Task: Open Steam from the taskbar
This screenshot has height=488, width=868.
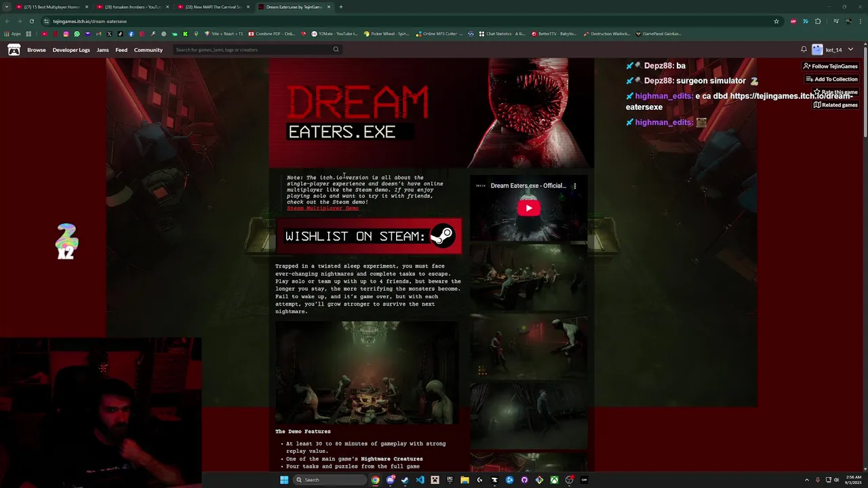Action: click(405, 480)
